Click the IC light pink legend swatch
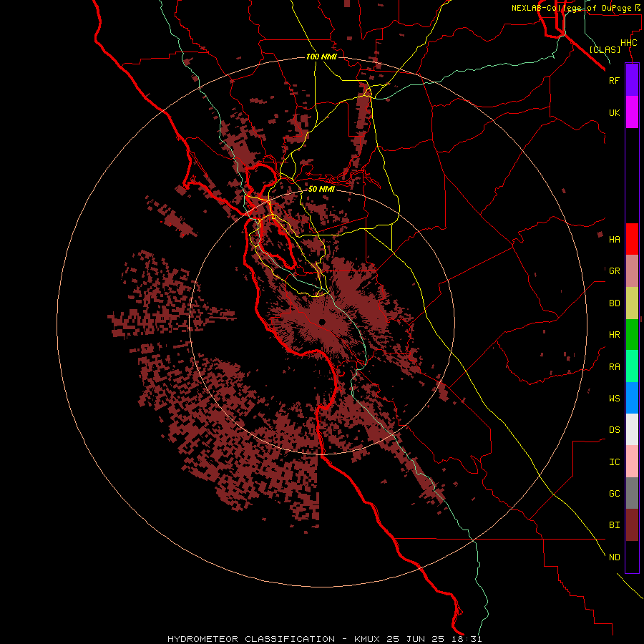 pyautogui.click(x=632, y=462)
